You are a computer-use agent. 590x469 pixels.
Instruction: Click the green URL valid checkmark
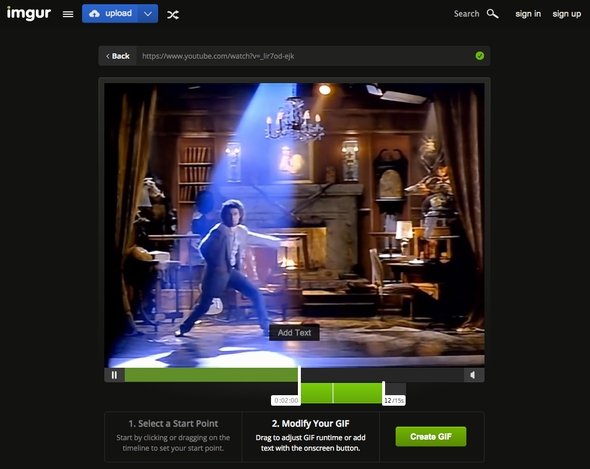pos(480,56)
